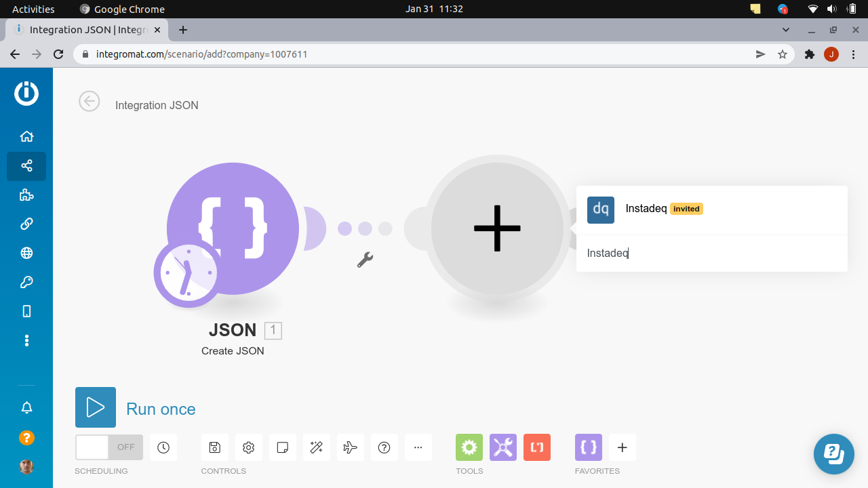Open Devices phone icon in sidebar
This screenshot has height=488, width=868.
pyautogui.click(x=26, y=311)
